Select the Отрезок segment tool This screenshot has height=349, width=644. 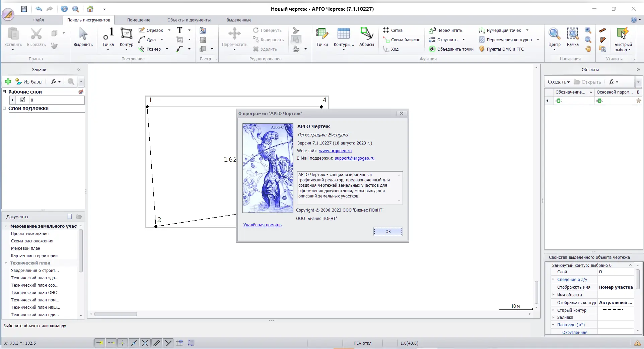click(151, 30)
